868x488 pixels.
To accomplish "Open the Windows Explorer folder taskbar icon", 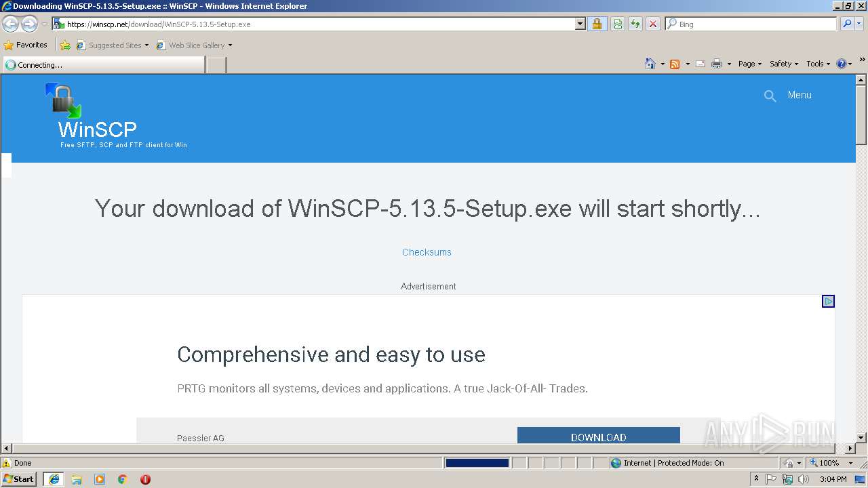I will pyautogui.click(x=77, y=479).
